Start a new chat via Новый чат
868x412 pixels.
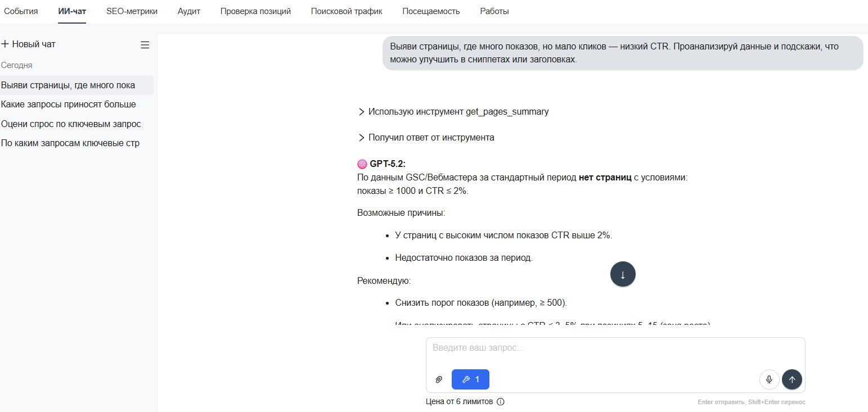[x=29, y=44]
